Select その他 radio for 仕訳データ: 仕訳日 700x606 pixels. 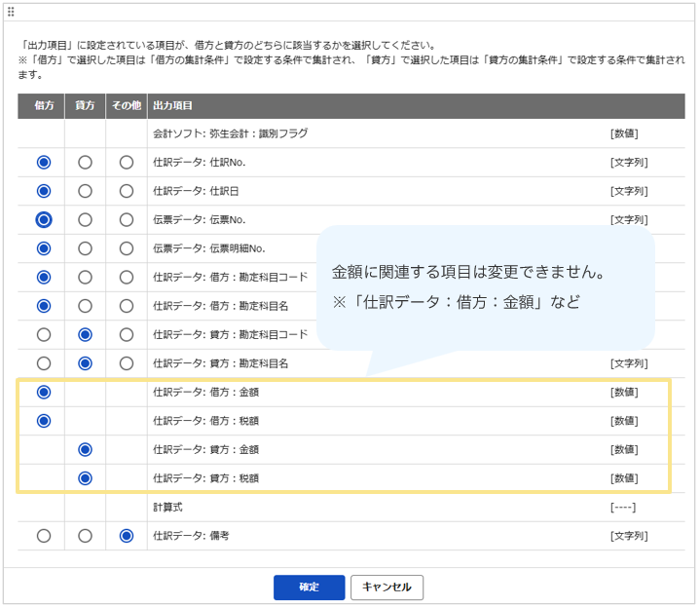(x=127, y=191)
